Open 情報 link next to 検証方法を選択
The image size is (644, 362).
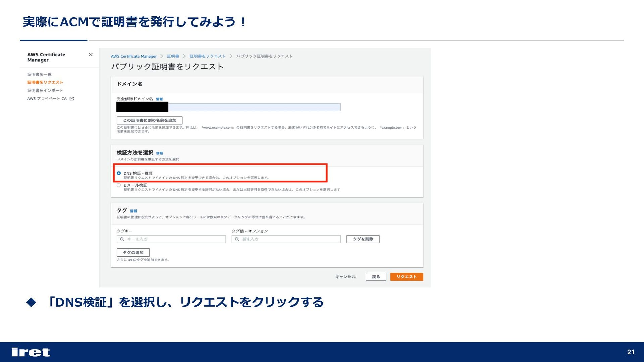[159, 153]
